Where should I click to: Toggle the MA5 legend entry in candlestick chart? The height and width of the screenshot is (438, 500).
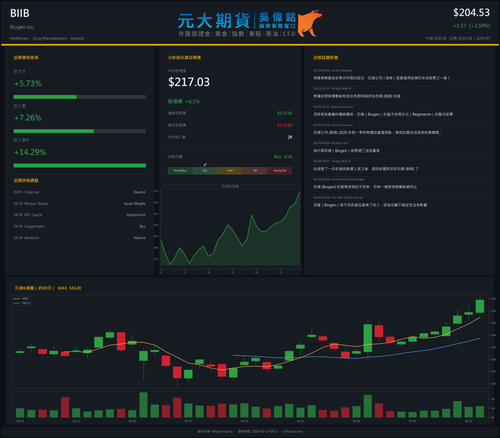coord(22,299)
